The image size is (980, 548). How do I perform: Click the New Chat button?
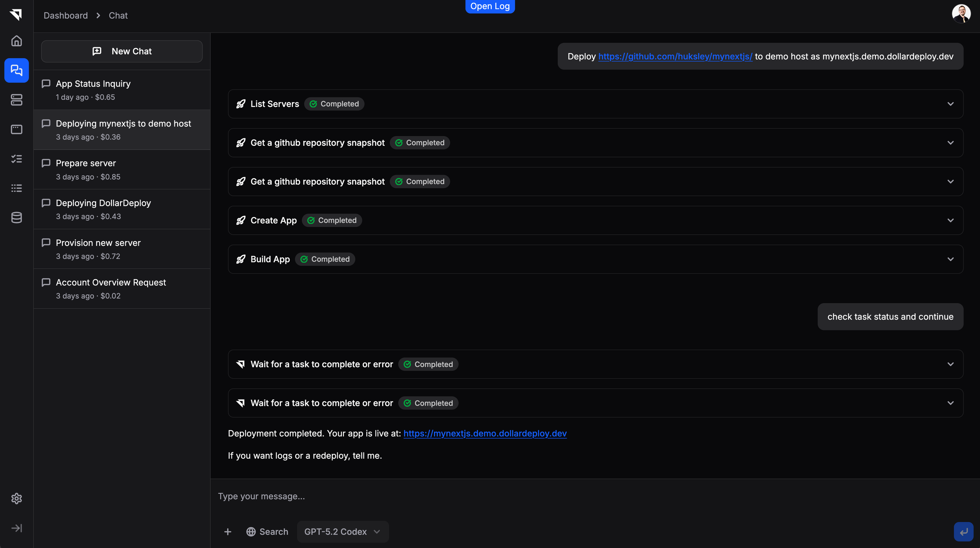122,51
